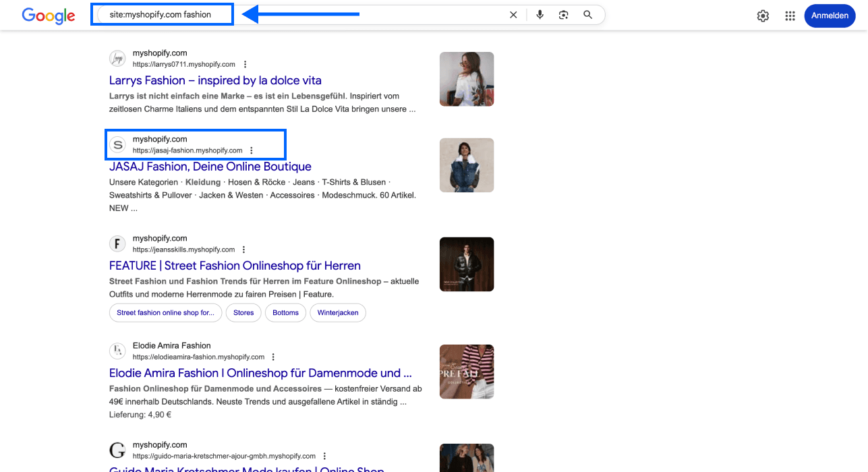Click the Larrys Fashion site favicon
This screenshot has width=868, height=472.
pos(117,58)
